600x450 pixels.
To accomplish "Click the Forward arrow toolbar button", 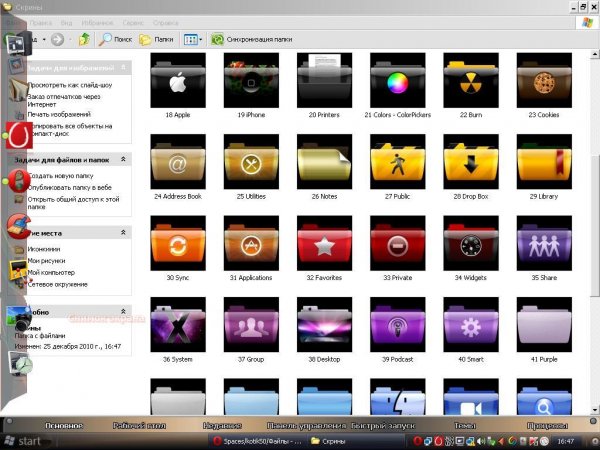I will [x=57, y=39].
